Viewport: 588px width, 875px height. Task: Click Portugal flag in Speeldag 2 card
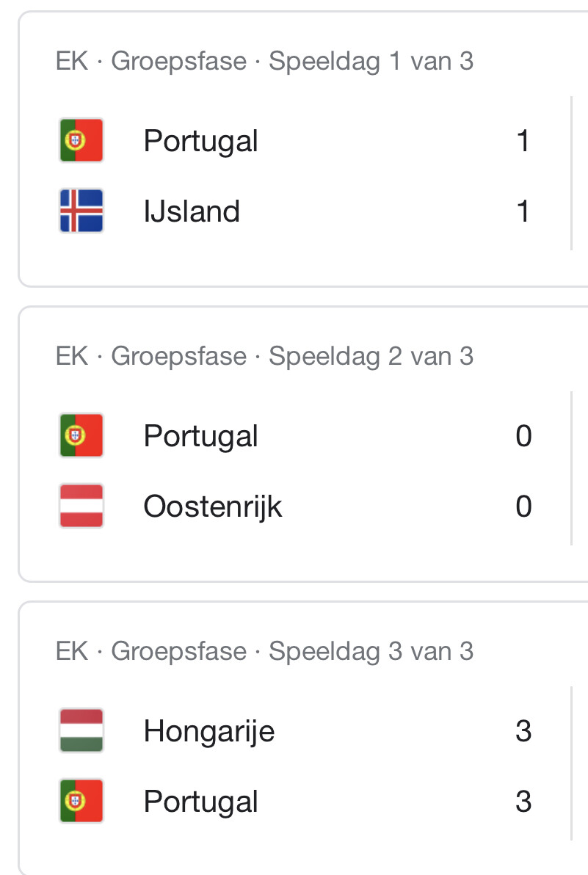coord(81,435)
